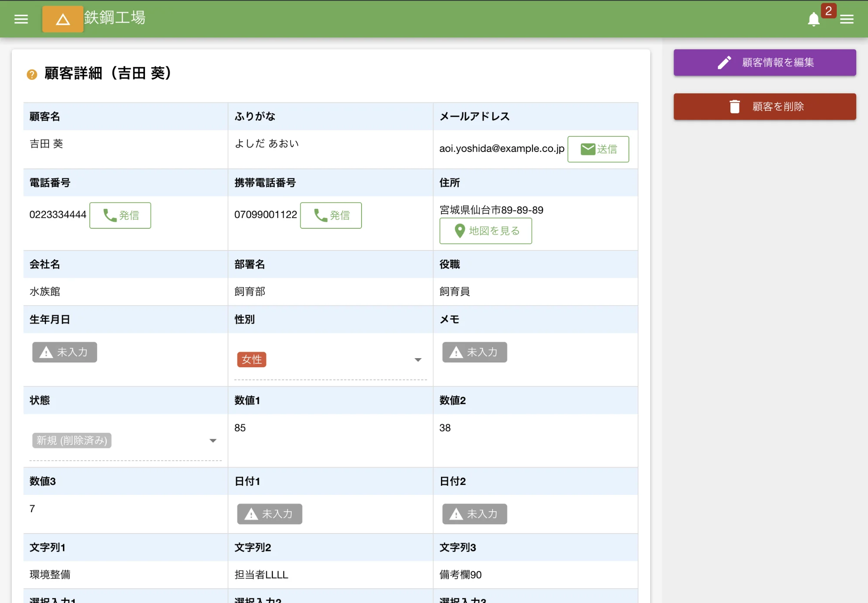
Task: Open the right-side hamburger menu
Action: coord(846,19)
